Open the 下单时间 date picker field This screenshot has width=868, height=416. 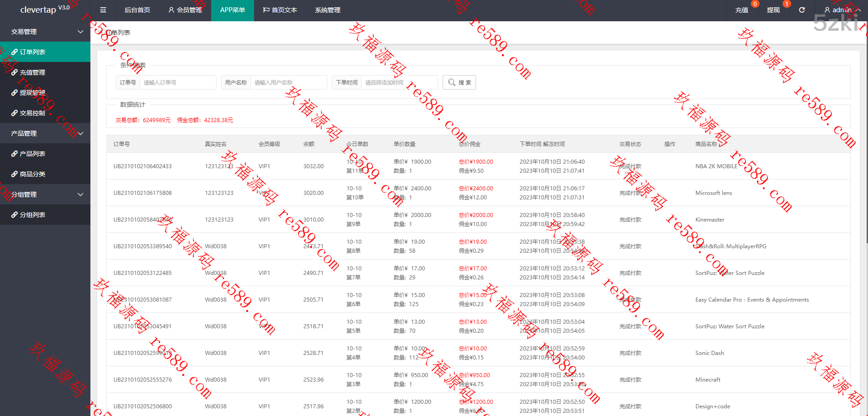[399, 82]
